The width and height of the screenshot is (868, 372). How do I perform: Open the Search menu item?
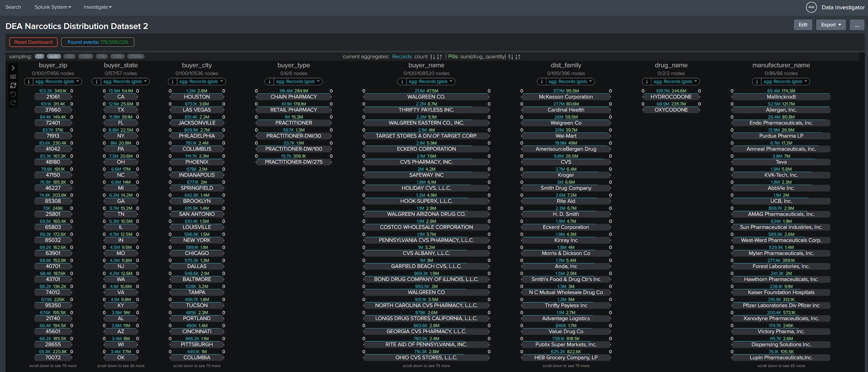point(13,7)
